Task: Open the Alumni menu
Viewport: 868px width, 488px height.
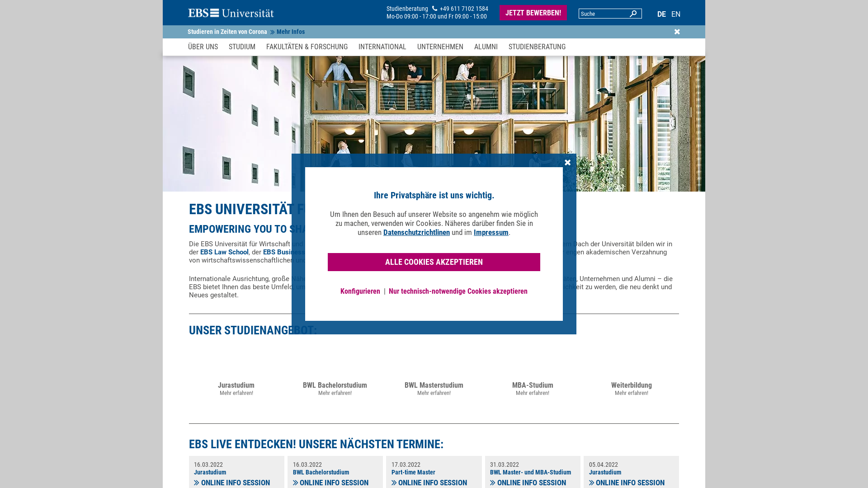Action: 486,47
